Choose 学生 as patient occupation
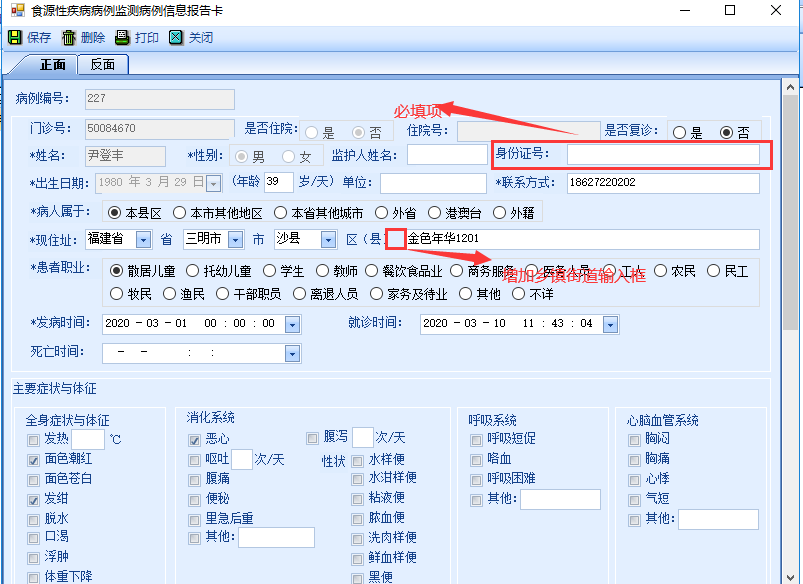Image resolution: width=803 pixels, height=584 pixels. click(269, 270)
